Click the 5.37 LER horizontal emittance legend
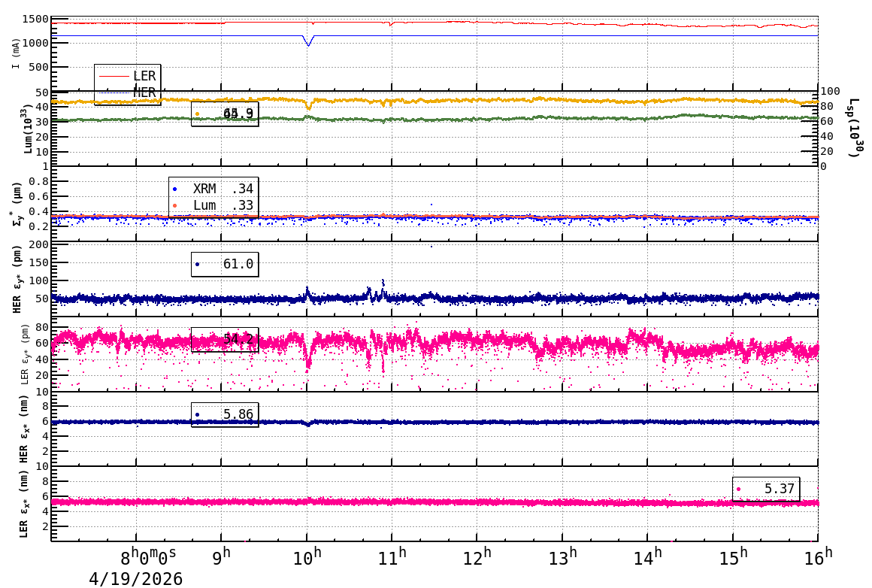872x588 pixels. [766, 489]
